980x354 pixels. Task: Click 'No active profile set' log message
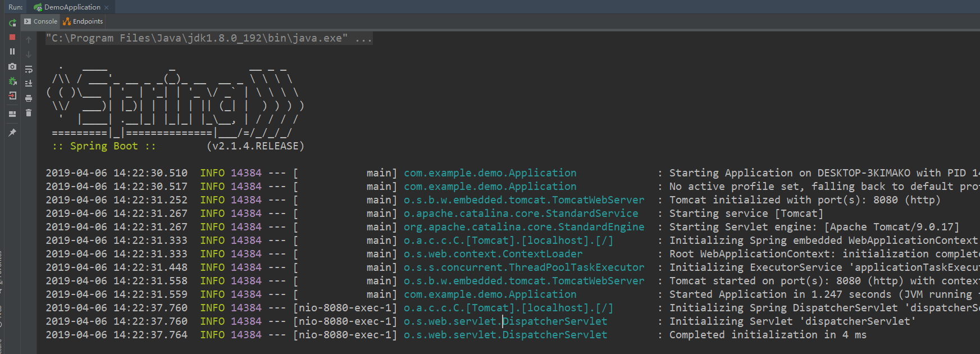pos(824,187)
